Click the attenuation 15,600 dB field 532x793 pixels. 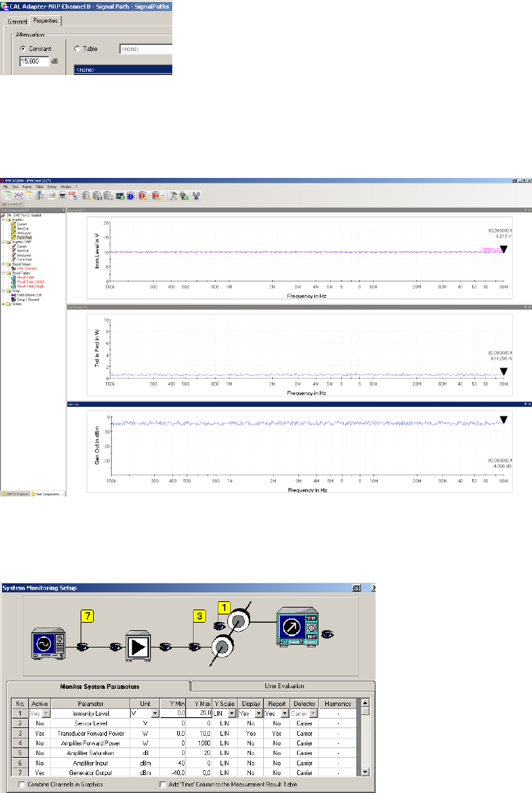pos(34,61)
